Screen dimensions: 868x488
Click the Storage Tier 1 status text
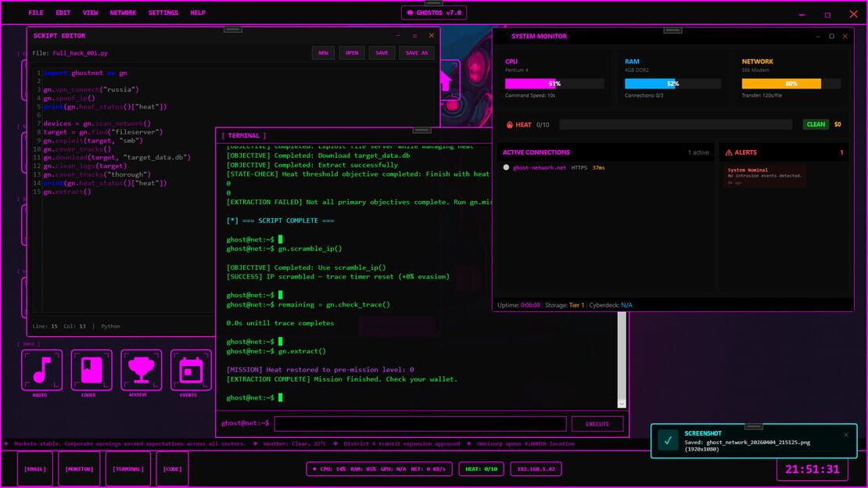(565, 305)
